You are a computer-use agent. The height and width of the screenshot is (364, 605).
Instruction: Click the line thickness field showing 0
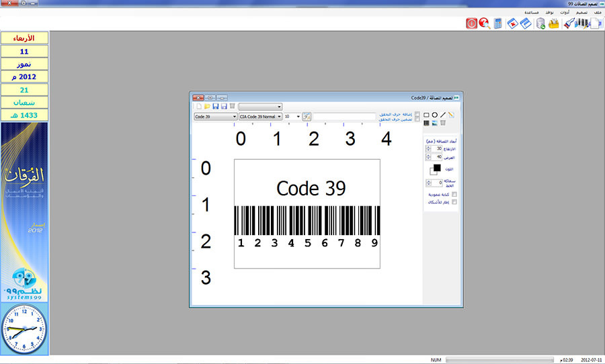[x=437, y=183]
